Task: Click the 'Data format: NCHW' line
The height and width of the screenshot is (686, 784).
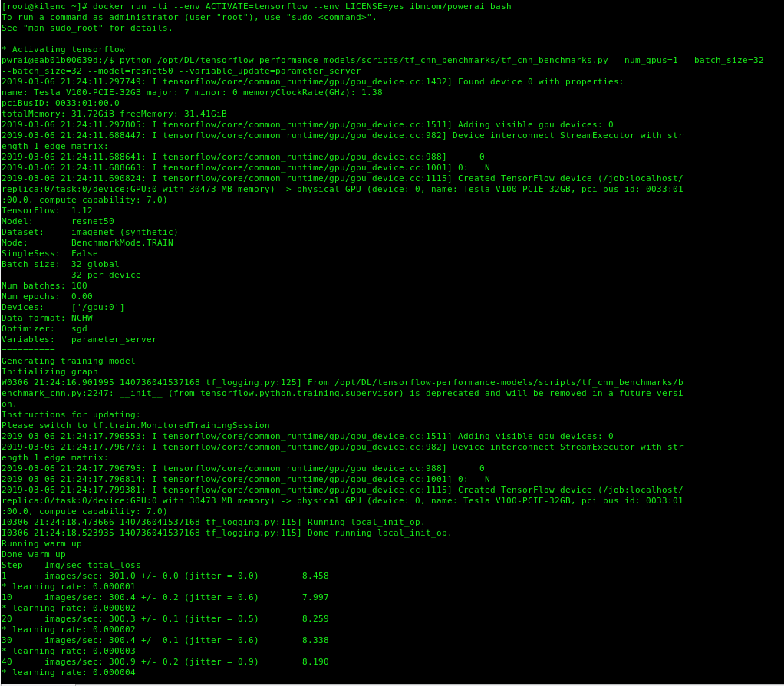Action: coord(47,318)
